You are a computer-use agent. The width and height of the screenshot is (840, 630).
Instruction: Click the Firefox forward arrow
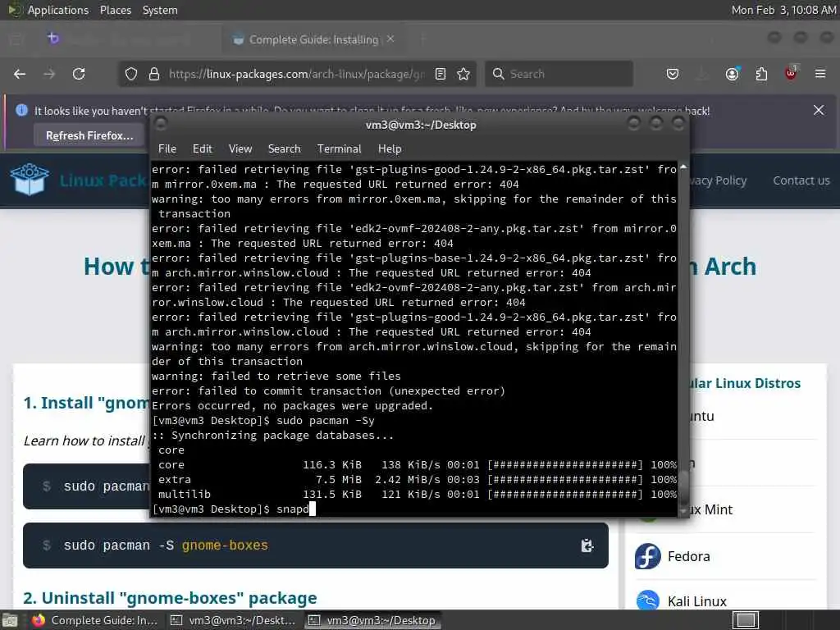49,74
